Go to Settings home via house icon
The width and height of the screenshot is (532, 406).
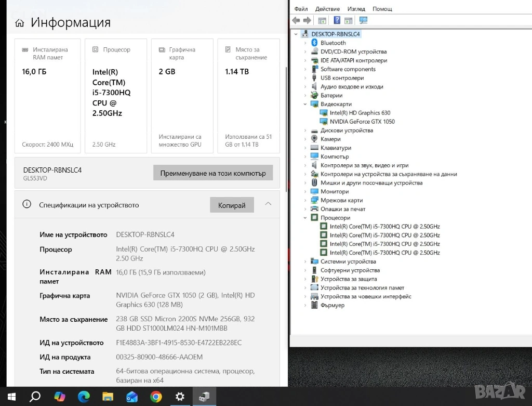(x=20, y=23)
